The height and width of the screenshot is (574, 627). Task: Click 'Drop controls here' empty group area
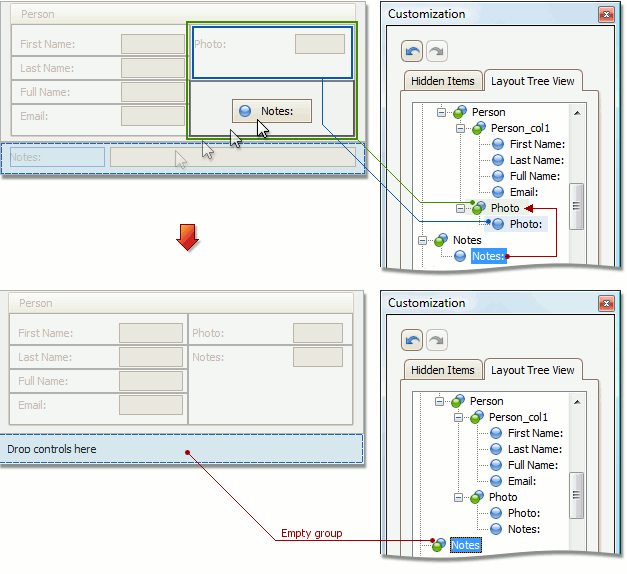(181, 449)
